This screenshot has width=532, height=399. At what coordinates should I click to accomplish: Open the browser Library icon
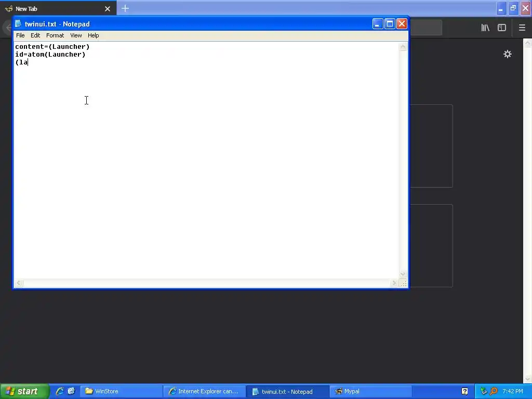tap(485, 28)
